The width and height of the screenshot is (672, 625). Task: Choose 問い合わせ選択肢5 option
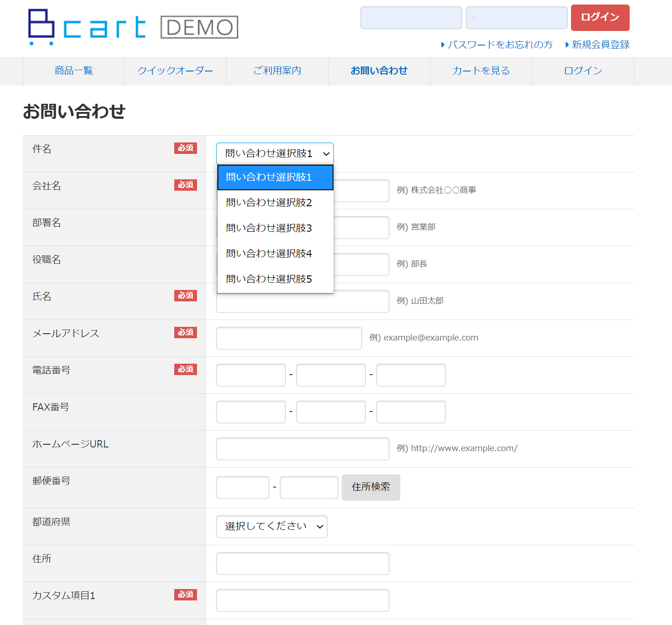point(275,279)
